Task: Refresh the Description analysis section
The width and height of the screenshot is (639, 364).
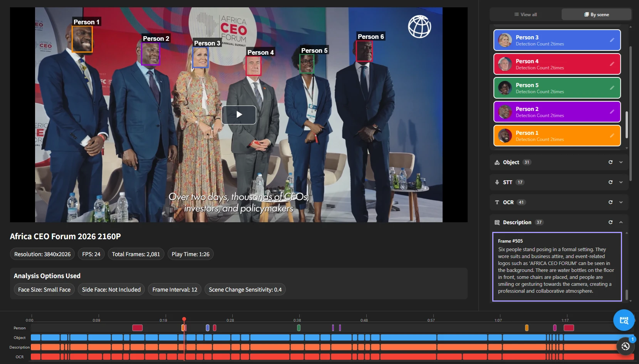Action: click(610, 222)
